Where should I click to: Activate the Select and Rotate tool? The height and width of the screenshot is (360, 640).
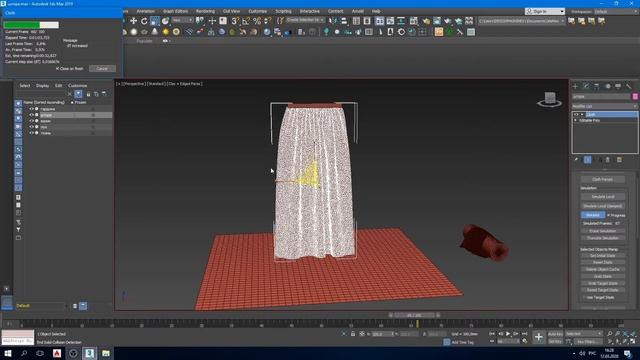pos(144,21)
